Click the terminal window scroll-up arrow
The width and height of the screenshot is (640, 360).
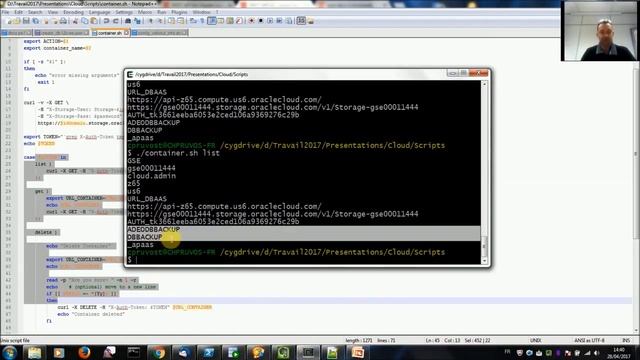click(484, 84)
